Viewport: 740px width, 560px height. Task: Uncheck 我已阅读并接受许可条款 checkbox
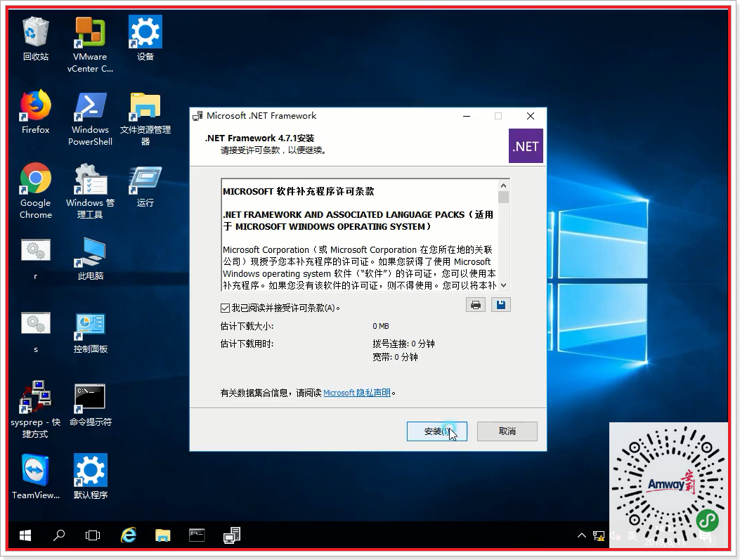(x=225, y=308)
